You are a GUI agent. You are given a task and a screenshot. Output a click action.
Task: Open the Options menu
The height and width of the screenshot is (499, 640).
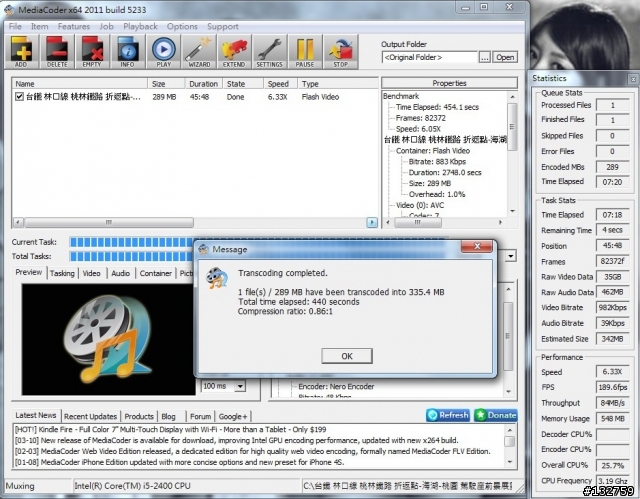182,27
